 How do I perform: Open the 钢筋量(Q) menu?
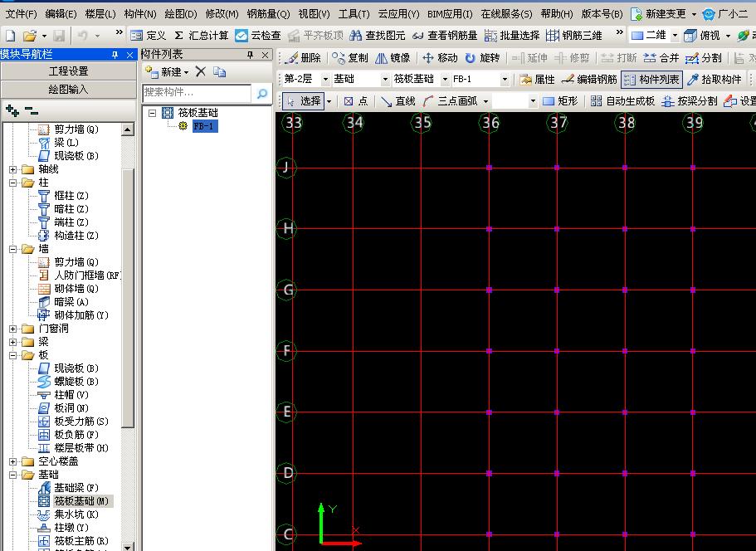click(x=268, y=14)
